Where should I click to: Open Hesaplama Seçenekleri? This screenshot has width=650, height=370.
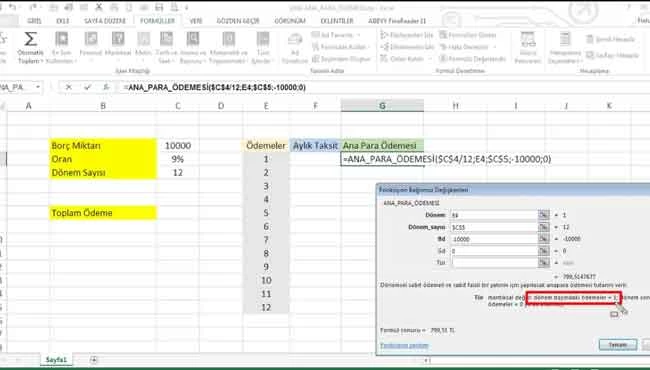coord(564,47)
